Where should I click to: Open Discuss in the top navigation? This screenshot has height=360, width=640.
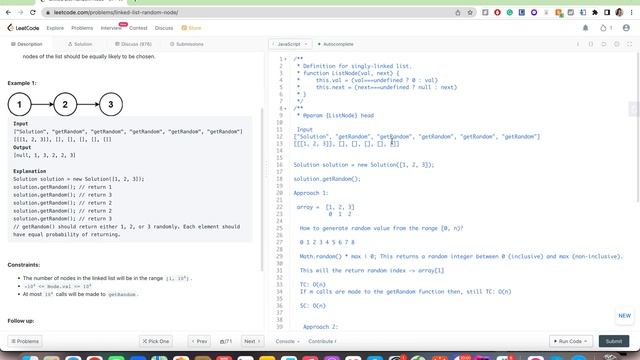pyautogui.click(x=164, y=28)
